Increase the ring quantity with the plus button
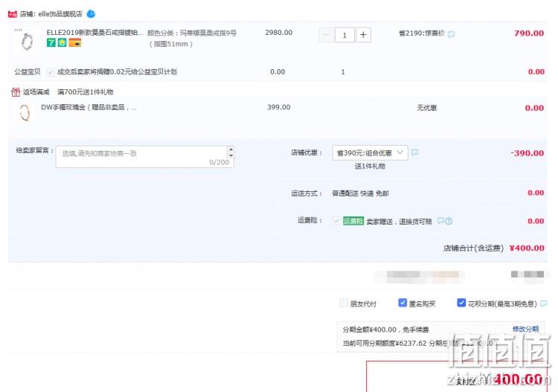Screen dimensions: 558x392 tap(363, 35)
